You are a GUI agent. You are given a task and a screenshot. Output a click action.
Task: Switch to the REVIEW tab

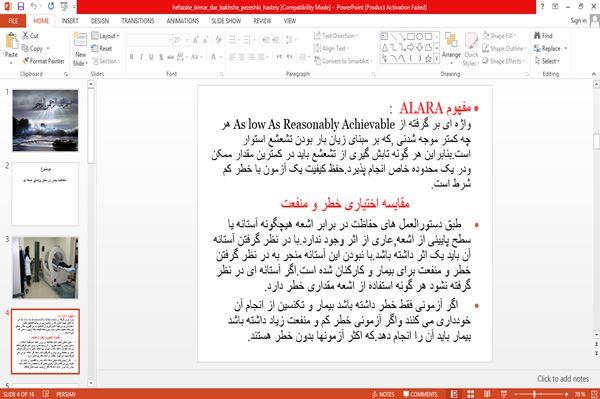262,21
